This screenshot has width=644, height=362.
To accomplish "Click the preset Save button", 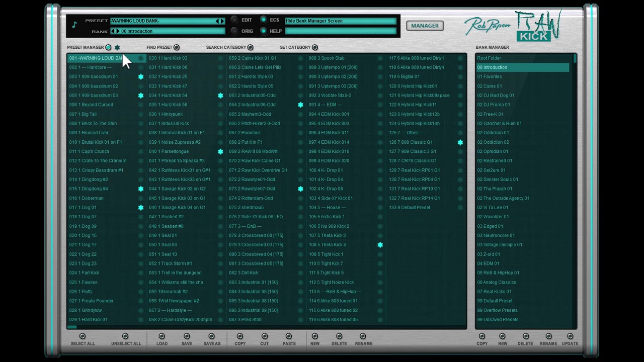I will pyautogui.click(x=187, y=336).
